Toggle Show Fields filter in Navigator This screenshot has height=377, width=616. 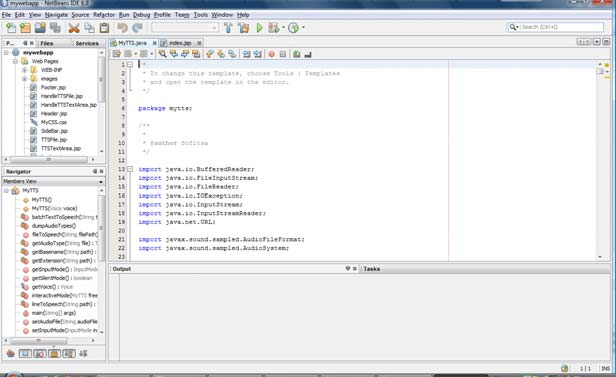coord(25,353)
